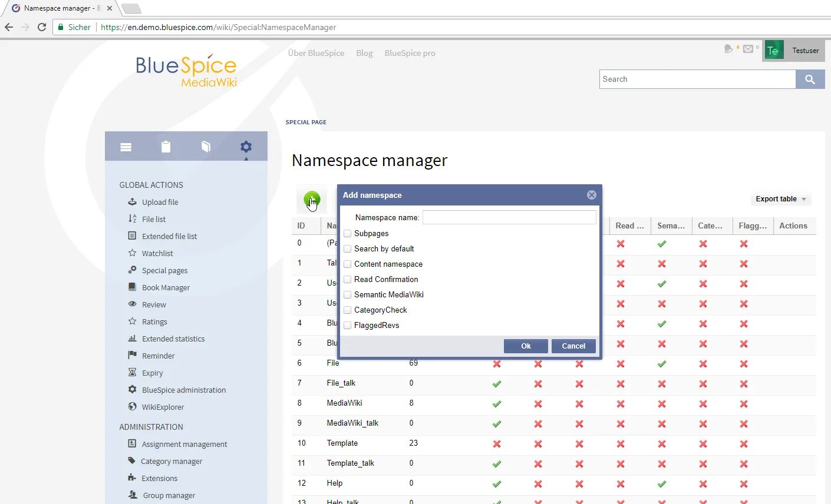Viewport: 831px width, 504px height.
Task: Click the browser address bar URL
Action: coord(219,27)
